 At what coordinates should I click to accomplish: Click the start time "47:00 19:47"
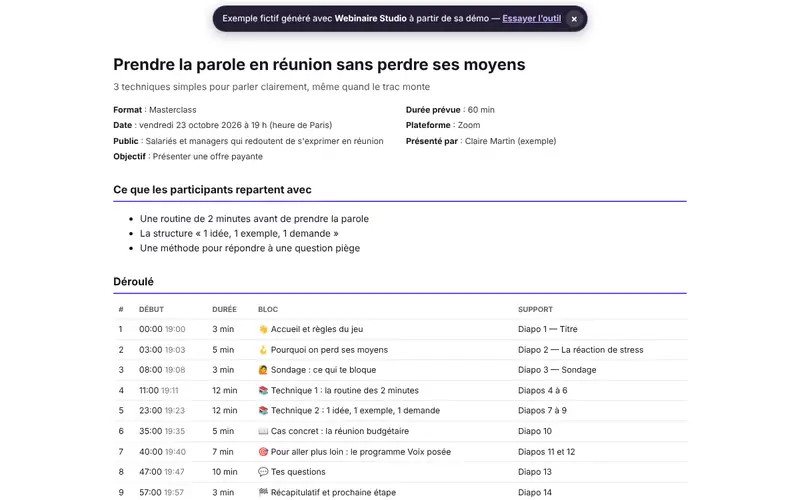pos(162,472)
